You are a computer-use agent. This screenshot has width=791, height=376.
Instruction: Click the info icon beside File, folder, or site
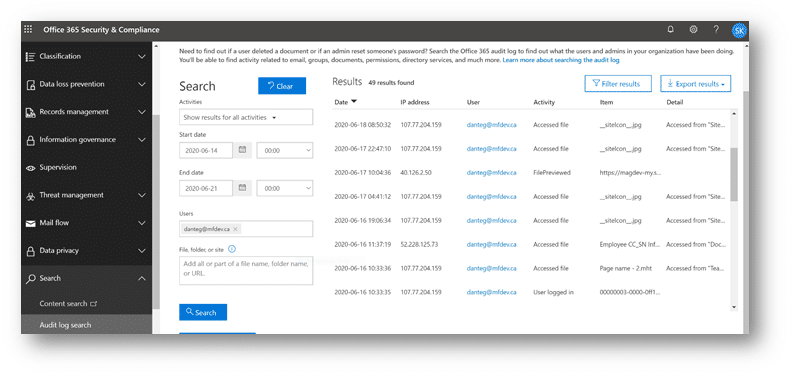232,249
